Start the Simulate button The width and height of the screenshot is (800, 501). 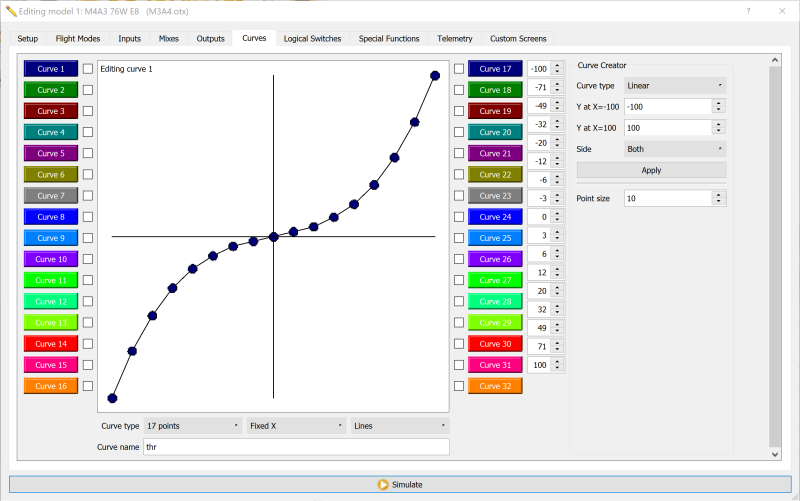click(400, 484)
